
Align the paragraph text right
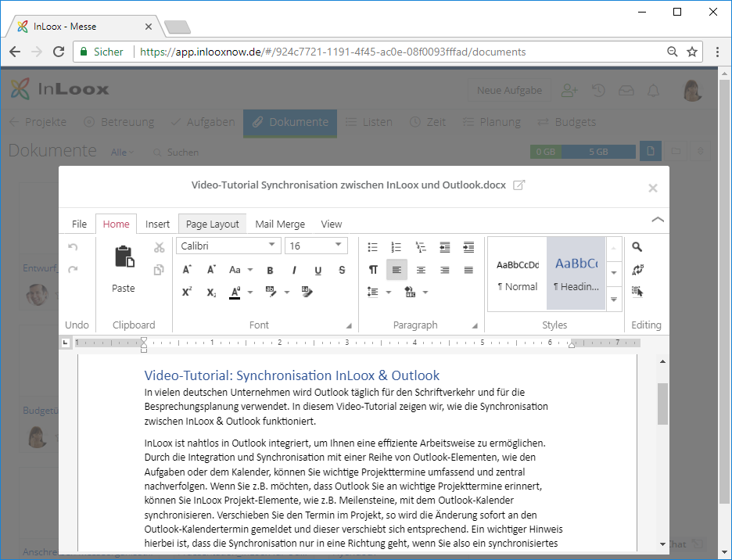click(445, 270)
